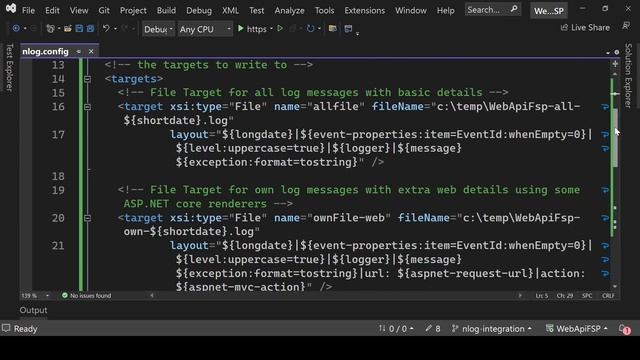The width and height of the screenshot is (640, 360).
Task: Click the window layout toolbar icon
Action: pyautogui.click(x=348, y=29)
